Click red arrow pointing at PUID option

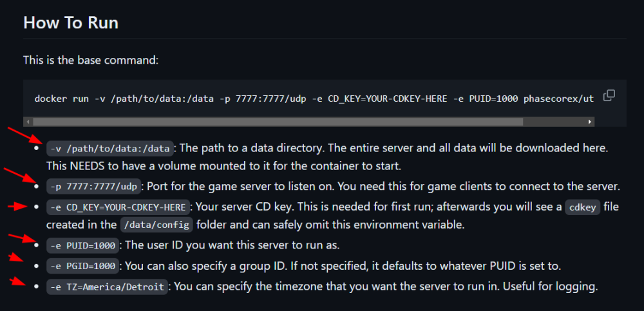(23, 238)
